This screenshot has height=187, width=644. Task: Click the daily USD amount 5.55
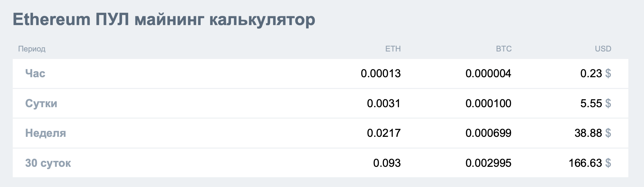click(x=591, y=104)
